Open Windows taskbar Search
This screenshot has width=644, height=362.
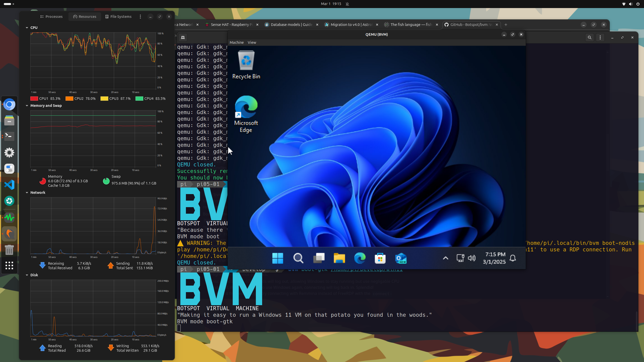click(298, 258)
